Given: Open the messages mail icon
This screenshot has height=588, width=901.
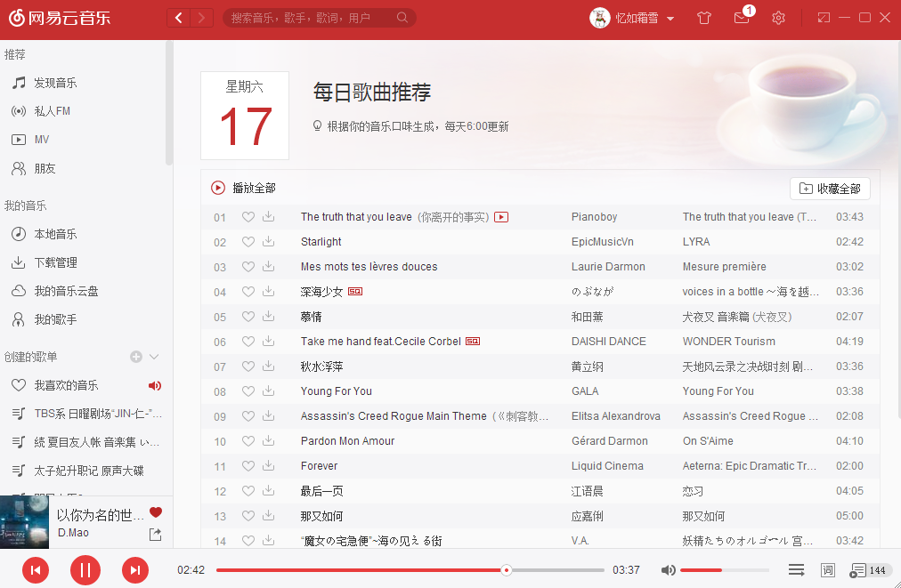Looking at the screenshot, I should [x=742, y=18].
